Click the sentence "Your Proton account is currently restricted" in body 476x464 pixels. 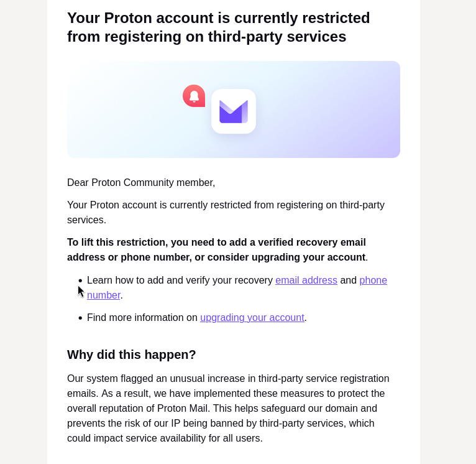click(226, 212)
